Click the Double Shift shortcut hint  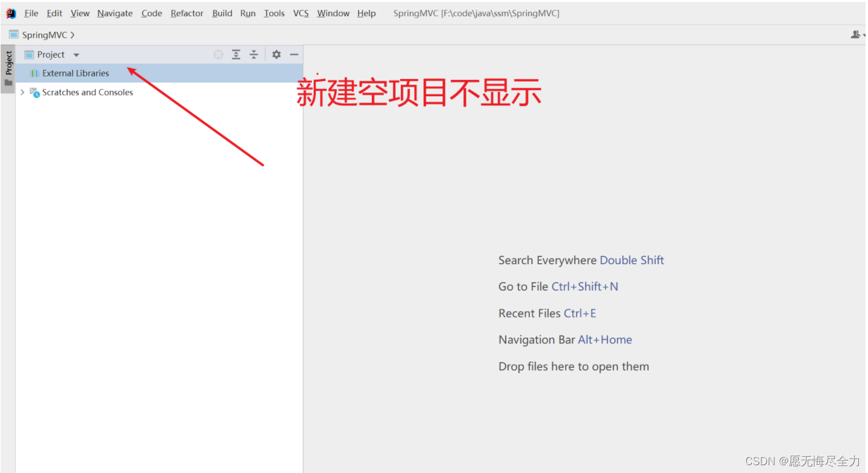pyautogui.click(x=632, y=261)
